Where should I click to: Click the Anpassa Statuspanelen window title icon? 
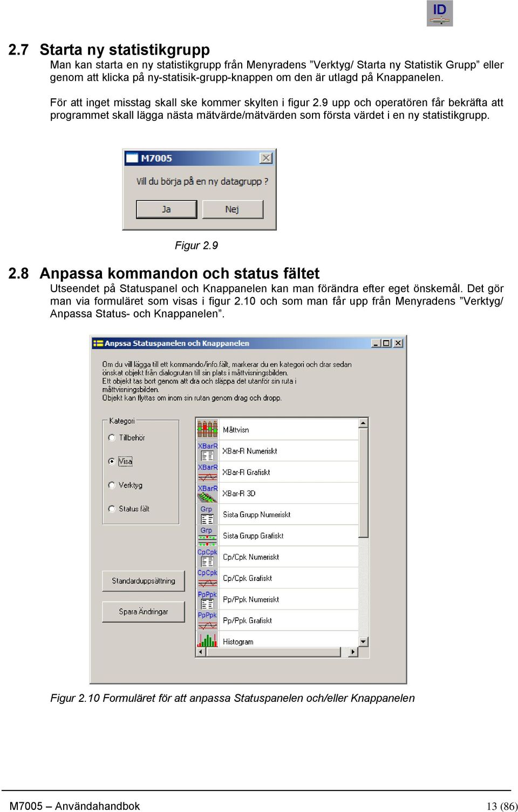point(98,343)
